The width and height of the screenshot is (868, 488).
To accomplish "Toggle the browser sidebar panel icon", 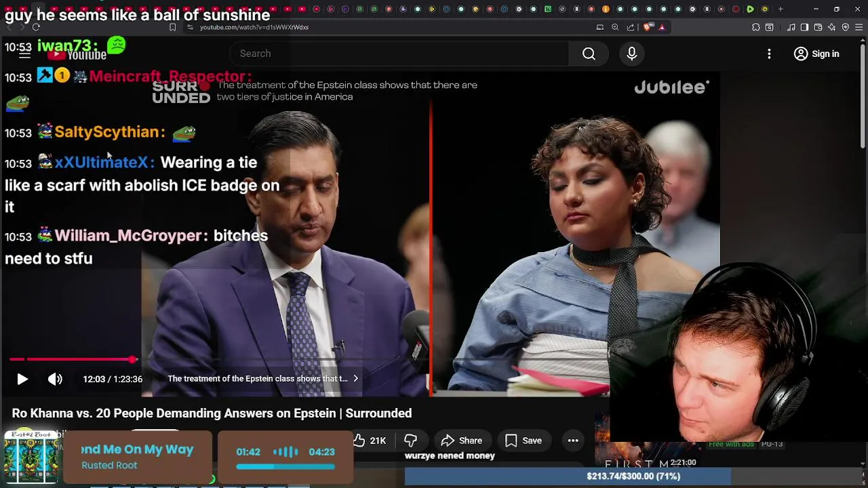I will (x=804, y=27).
